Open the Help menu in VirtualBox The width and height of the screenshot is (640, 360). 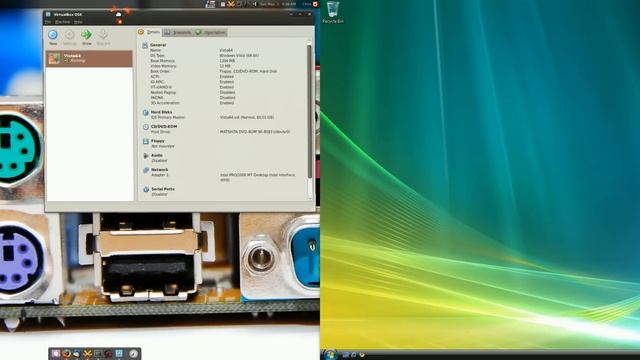click(x=78, y=22)
